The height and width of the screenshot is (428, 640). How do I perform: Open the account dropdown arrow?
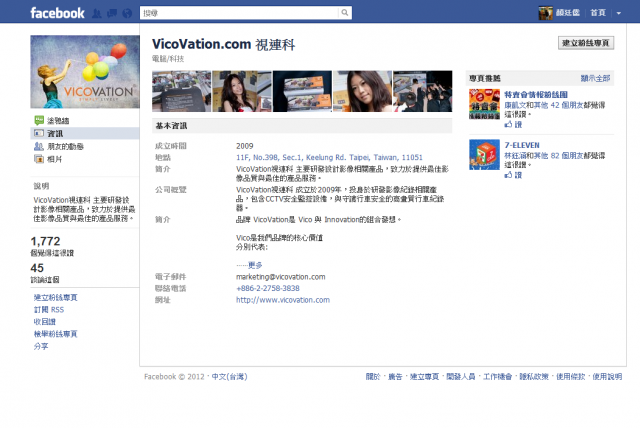pos(619,13)
